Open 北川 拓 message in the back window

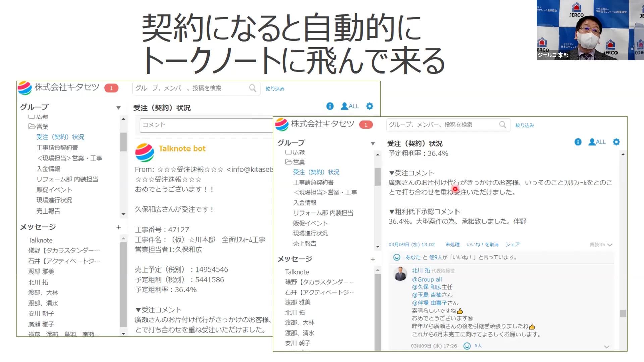(x=38, y=282)
